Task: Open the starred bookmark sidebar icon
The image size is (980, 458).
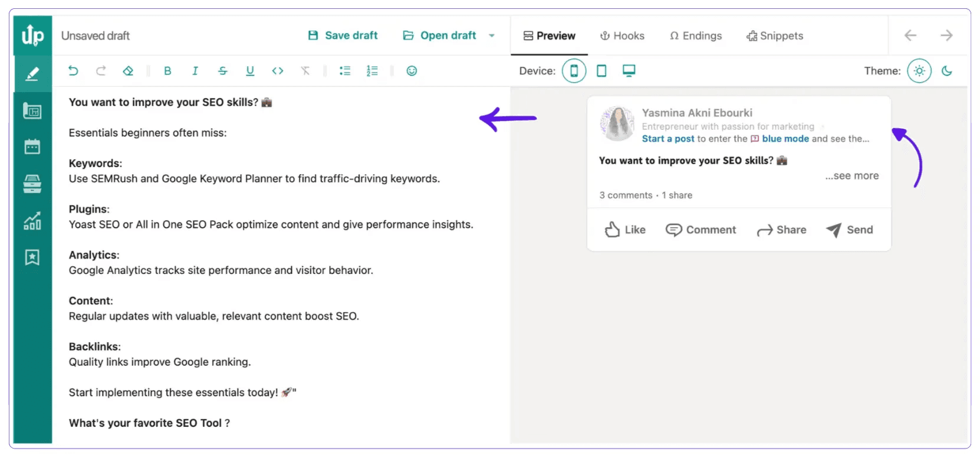Action: (x=32, y=257)
